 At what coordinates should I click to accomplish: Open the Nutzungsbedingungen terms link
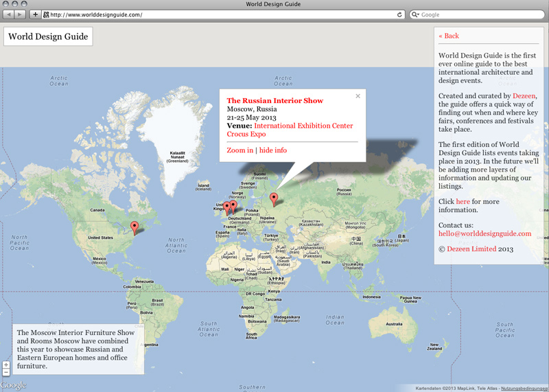coord(524,389)
